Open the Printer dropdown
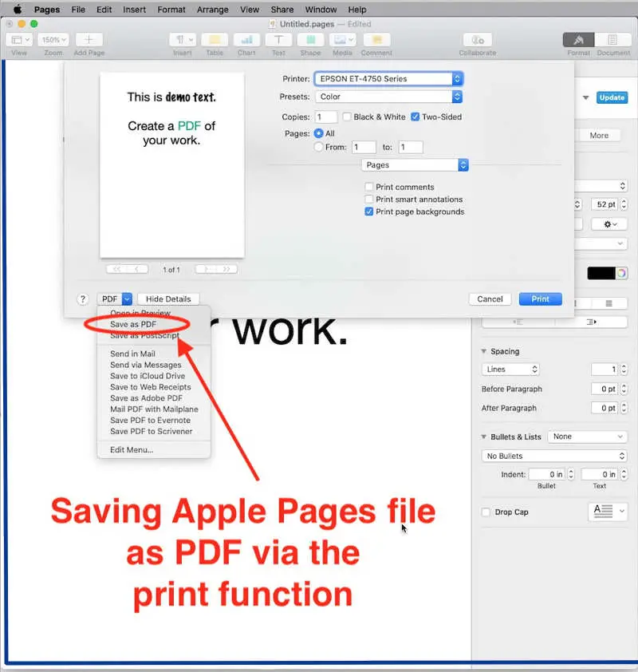Image resolution: width=638 pixels, height=672 pixels. click(x=389, y=79)
